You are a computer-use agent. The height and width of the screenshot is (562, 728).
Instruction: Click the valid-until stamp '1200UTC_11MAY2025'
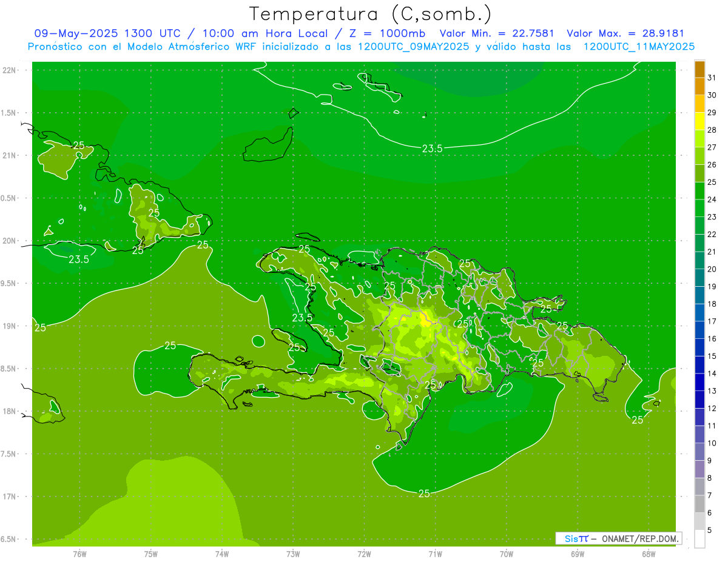coord(639,47)
